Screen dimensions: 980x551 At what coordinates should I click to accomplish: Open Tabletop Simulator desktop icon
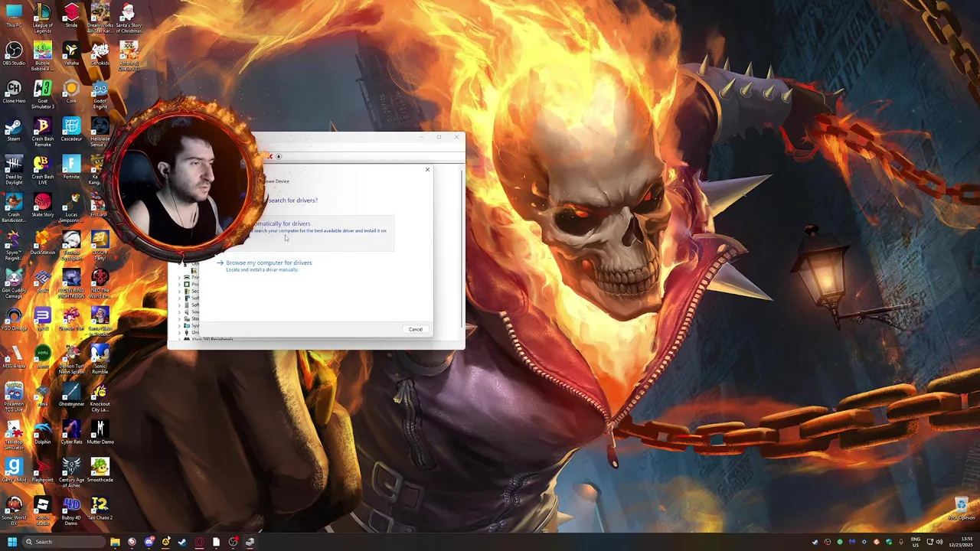(x=14, y=435)
